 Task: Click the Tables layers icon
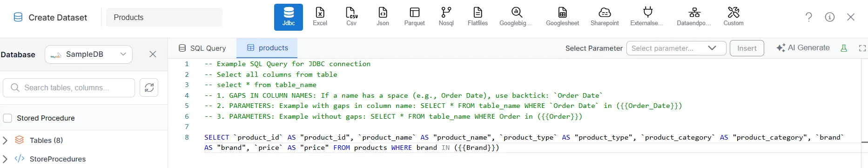(x=19, y=140)
